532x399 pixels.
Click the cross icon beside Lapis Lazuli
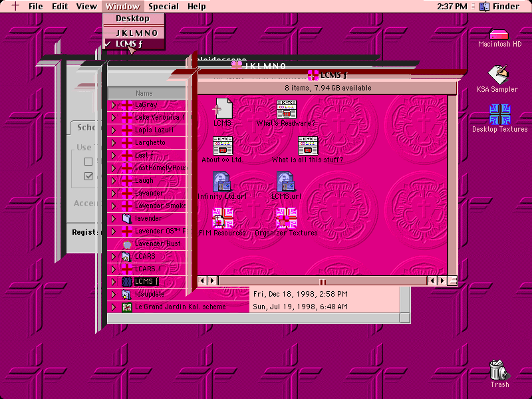(127, 130)
